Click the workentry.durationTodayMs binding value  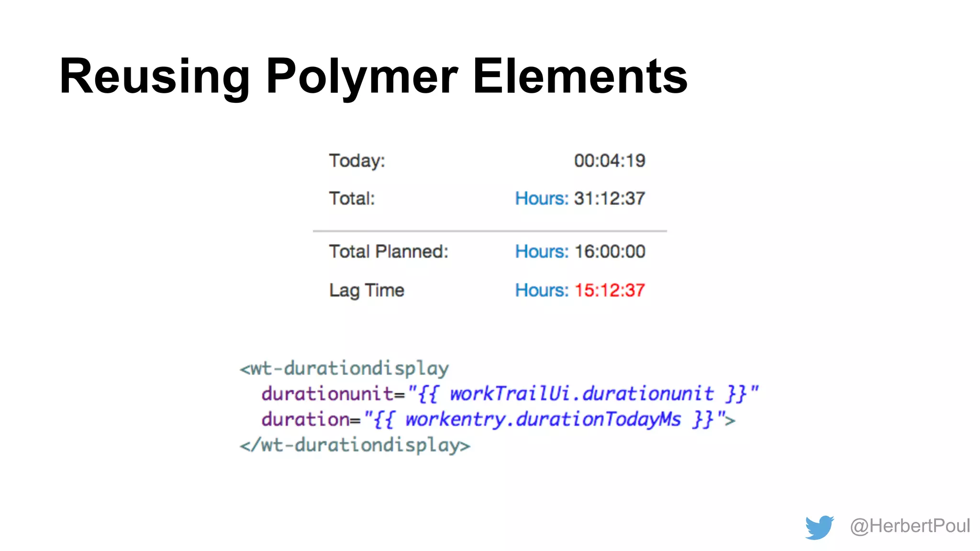(x=544, y=419)
